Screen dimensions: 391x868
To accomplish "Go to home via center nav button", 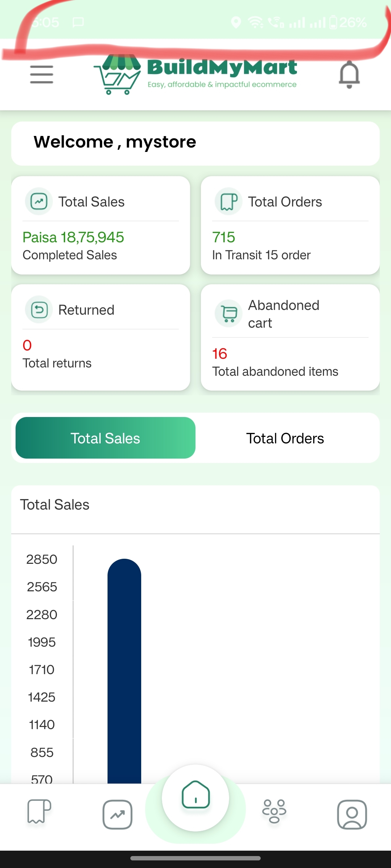I will [195, 797].
